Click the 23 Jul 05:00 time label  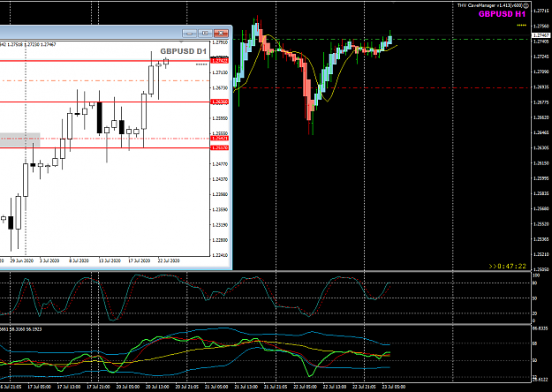point(394,387)
